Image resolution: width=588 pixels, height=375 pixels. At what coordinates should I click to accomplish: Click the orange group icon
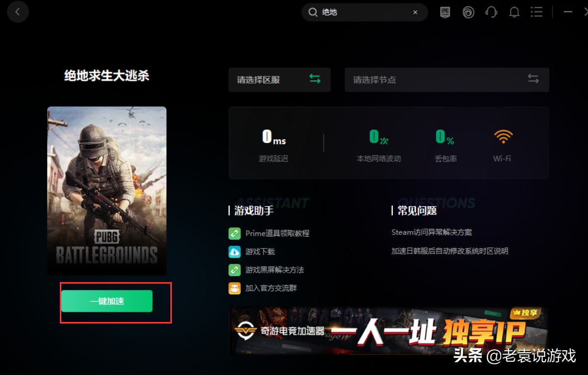(x=235, y=288)
